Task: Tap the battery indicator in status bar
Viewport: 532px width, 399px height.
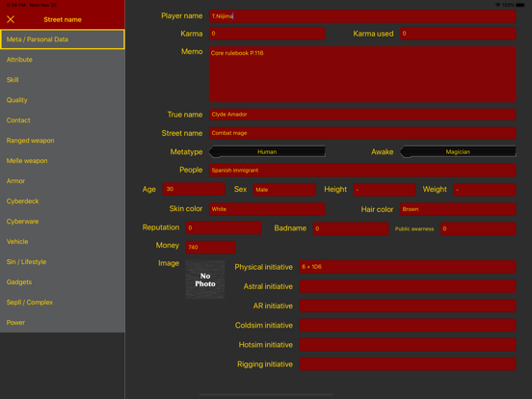Action: tap(520, 5)
